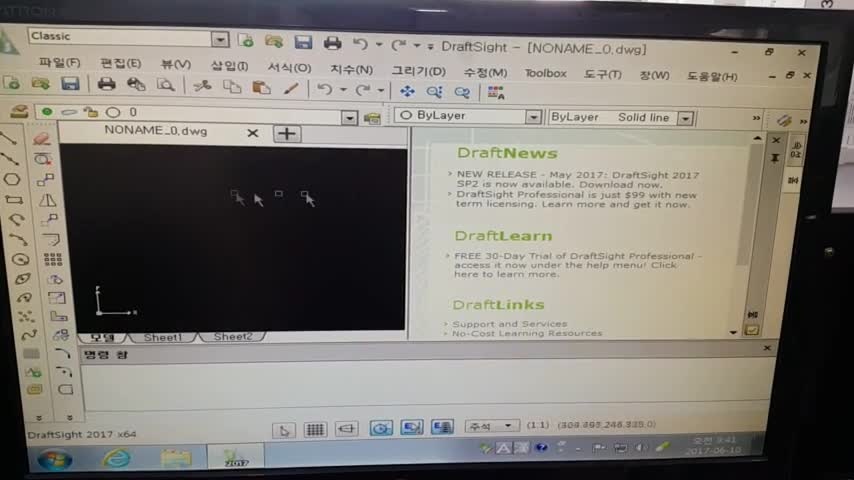Image resolution: width=854 pixels, height=480 pixels.
Task: Click the DraftNews panel scroll down arrow
Action: [734, 332]
